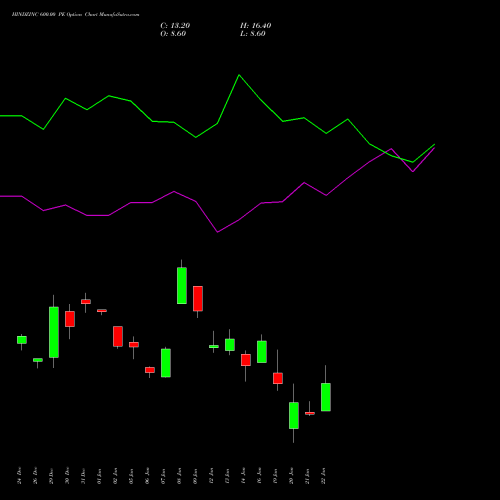Click the 05 Jan date label
This screenshot has width=500, height=500.
(131, 476)
